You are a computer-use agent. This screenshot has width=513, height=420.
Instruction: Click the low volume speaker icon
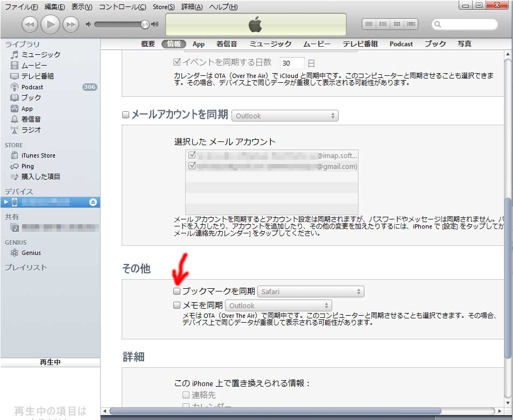[x=88, y=24]
